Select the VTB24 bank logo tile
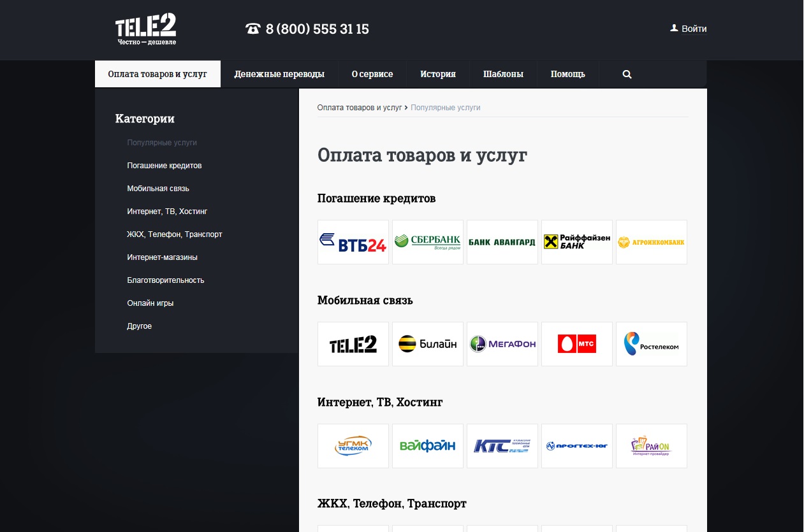 tap(353, 242)
